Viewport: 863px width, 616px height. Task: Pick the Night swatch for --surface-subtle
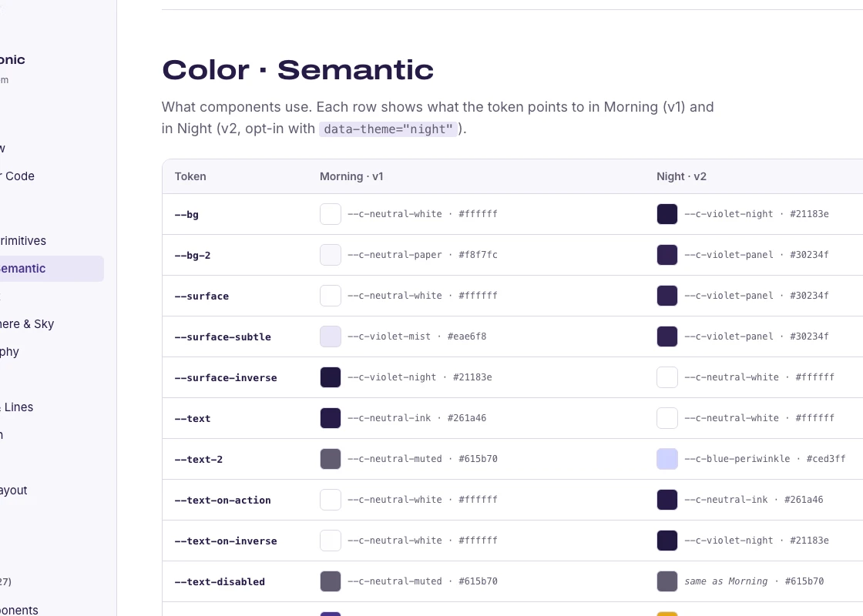(x=667, y=336)
